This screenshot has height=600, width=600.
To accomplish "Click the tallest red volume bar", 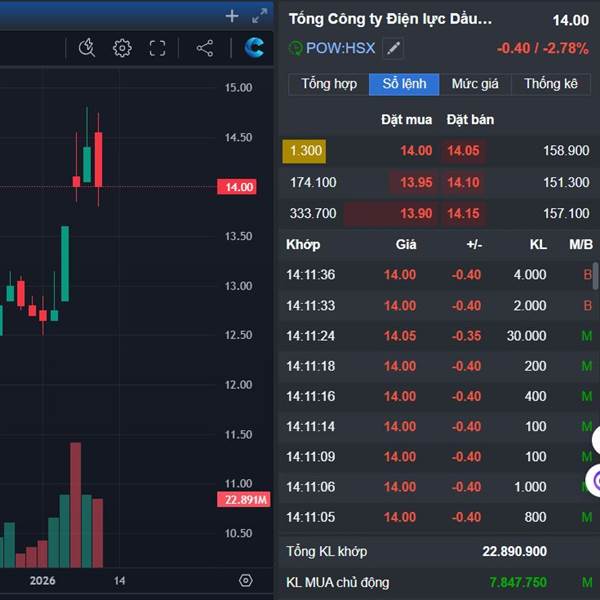I will (x=76, y=505).
